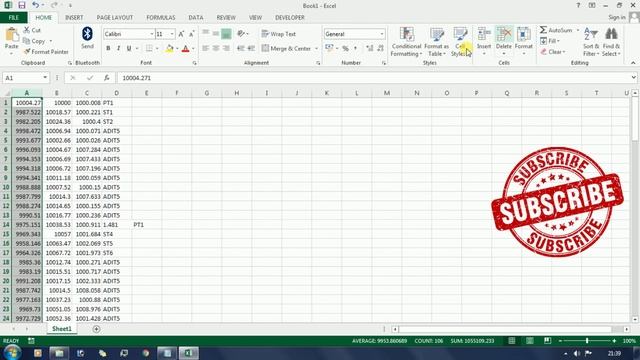Click the Insert Function fx icon
This screenshot has width=640, height=360.
click(x=107, y=78)
